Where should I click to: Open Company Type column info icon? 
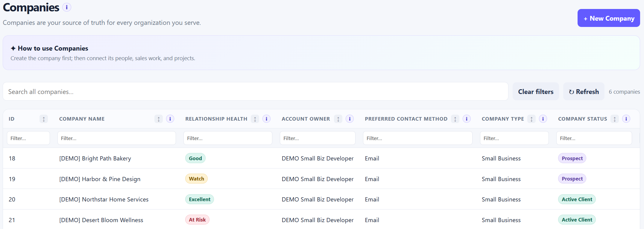pyautogui.click(x=543, y=119)
